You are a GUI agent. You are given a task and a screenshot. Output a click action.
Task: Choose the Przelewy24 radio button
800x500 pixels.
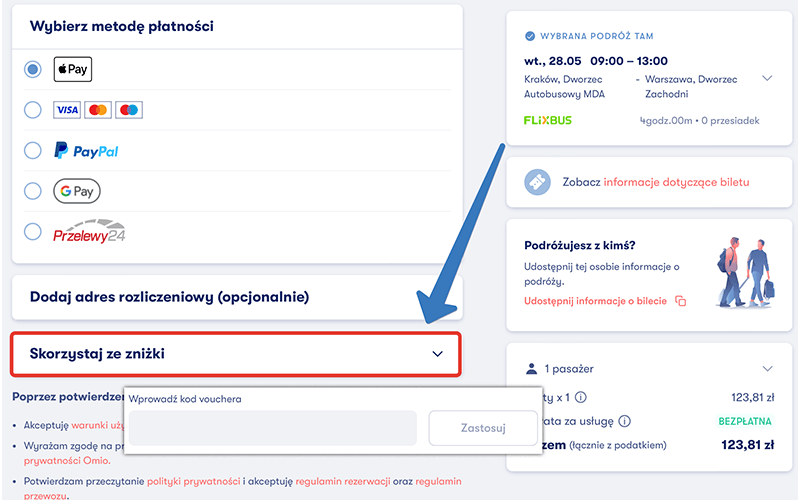(x=33, y=232)
